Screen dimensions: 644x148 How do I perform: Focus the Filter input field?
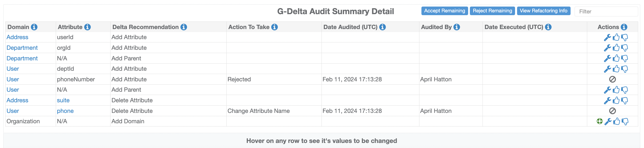pos(606,12)
